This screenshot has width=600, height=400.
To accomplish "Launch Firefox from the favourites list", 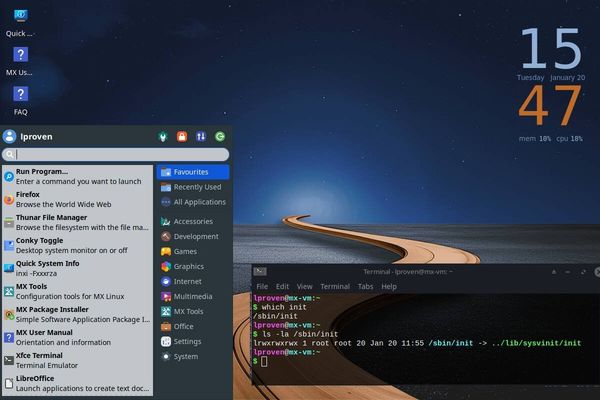I will click(x=77, y=199).
